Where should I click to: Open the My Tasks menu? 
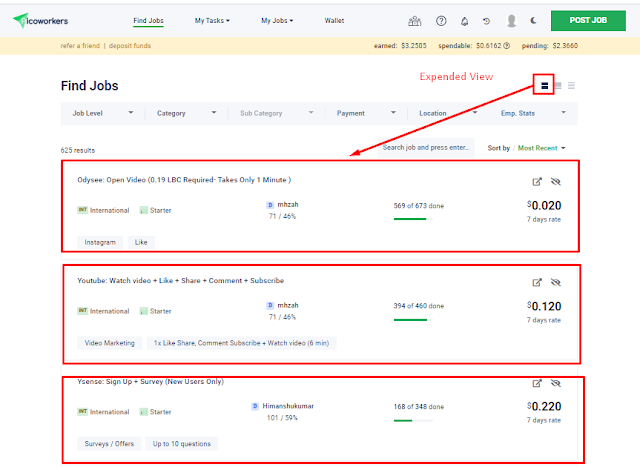point(212,20)
